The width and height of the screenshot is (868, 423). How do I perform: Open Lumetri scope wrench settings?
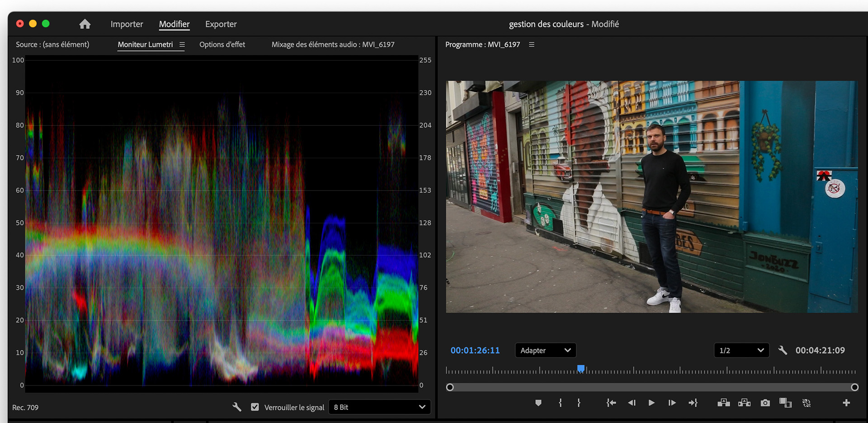tap(237, 407)
